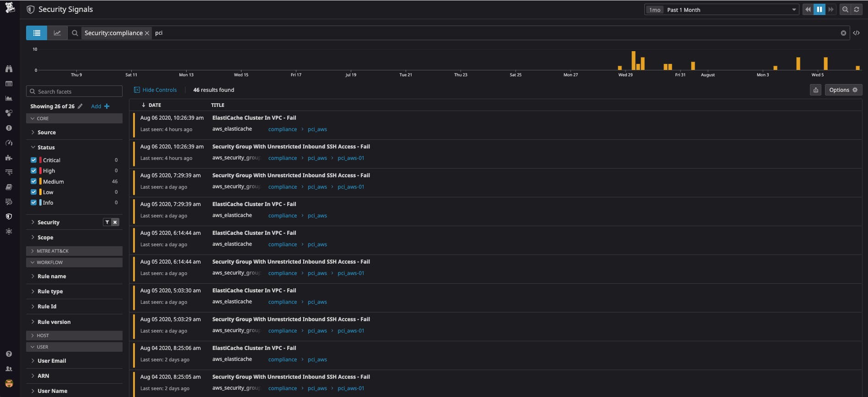Open the Security shield sidebar icon

9,217
